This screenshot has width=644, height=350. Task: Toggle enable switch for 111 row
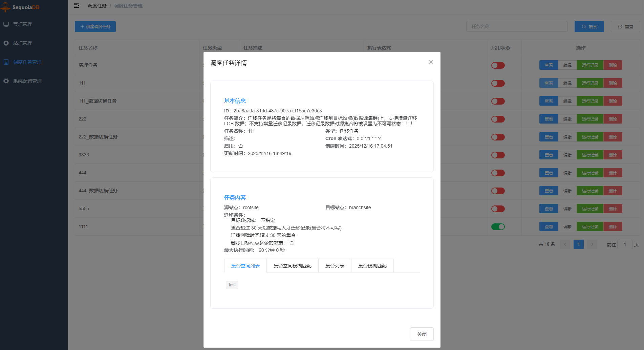pyautogui.click(x=498, y=83)
